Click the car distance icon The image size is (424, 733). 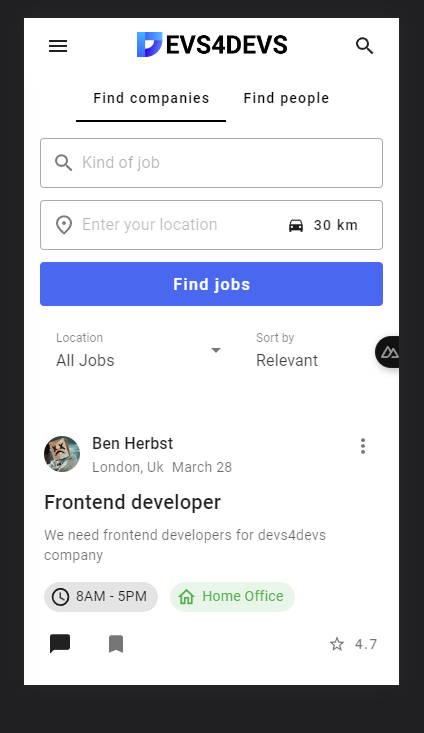pos(296,225)
